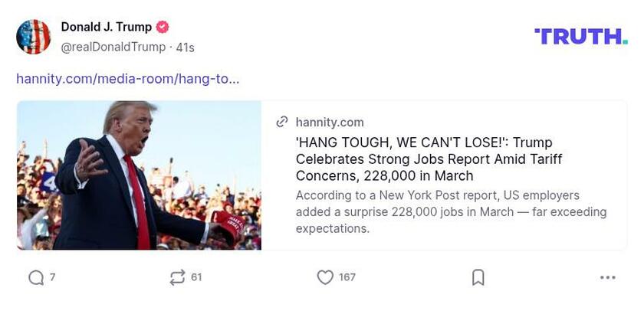Open the hannity.com/media-room shortened link
644x311 pixels.
coord(127,78)
